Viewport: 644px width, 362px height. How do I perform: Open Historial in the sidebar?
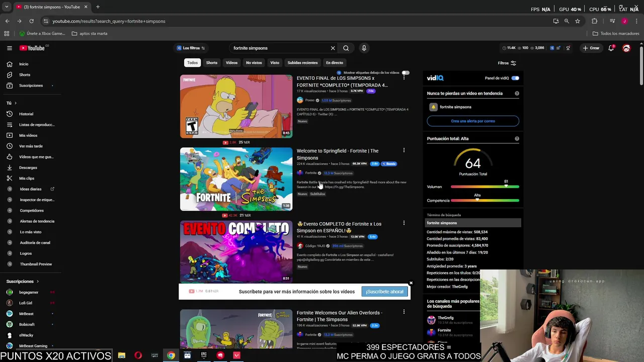[x=26, y=114]
